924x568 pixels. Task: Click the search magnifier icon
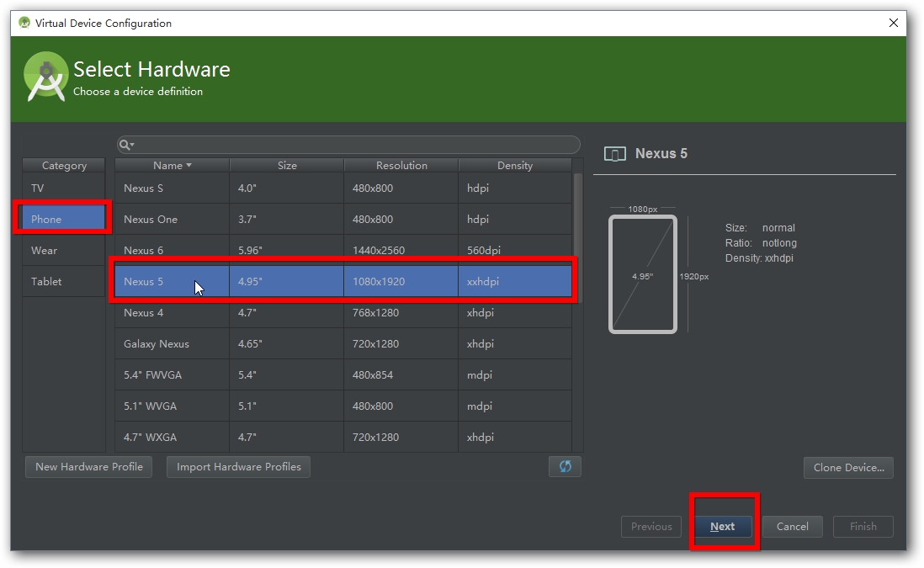(126, 145)
